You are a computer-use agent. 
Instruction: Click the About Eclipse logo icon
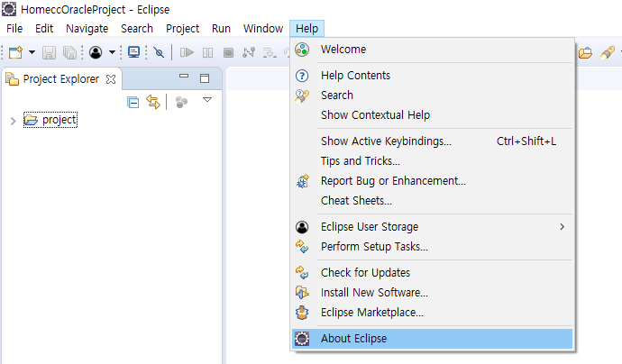(302, 339)
